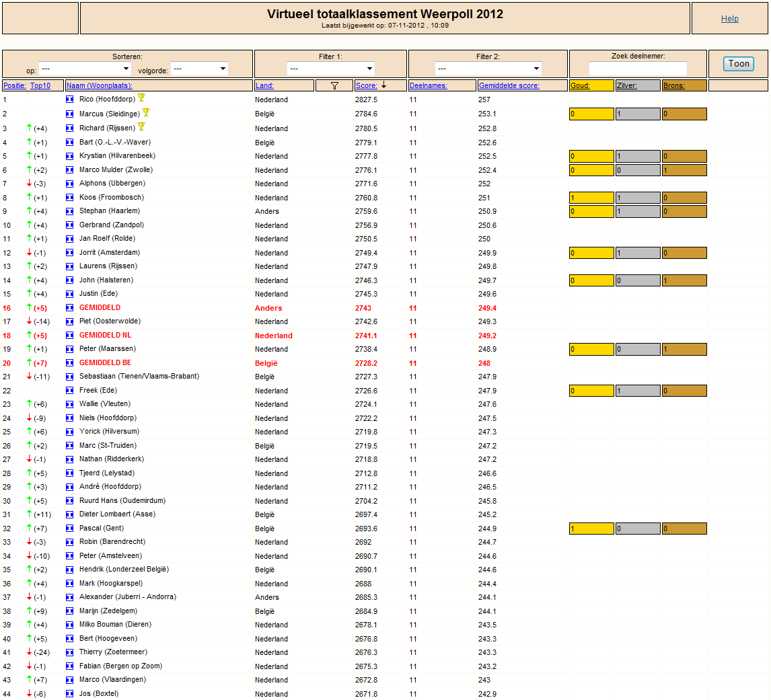
Task: Click the name Ruurd Hans (Oudemirdum)
Action: click(x=122, y=500)
